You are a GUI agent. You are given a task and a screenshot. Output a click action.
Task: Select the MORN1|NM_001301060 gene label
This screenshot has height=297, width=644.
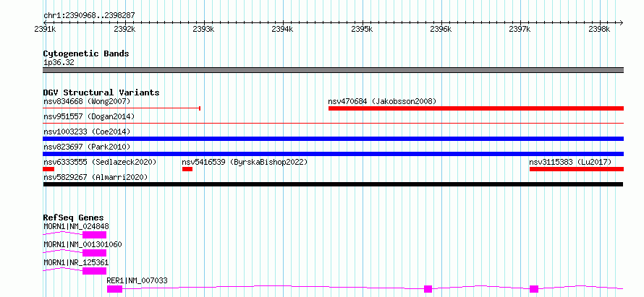tap(82, 244)
